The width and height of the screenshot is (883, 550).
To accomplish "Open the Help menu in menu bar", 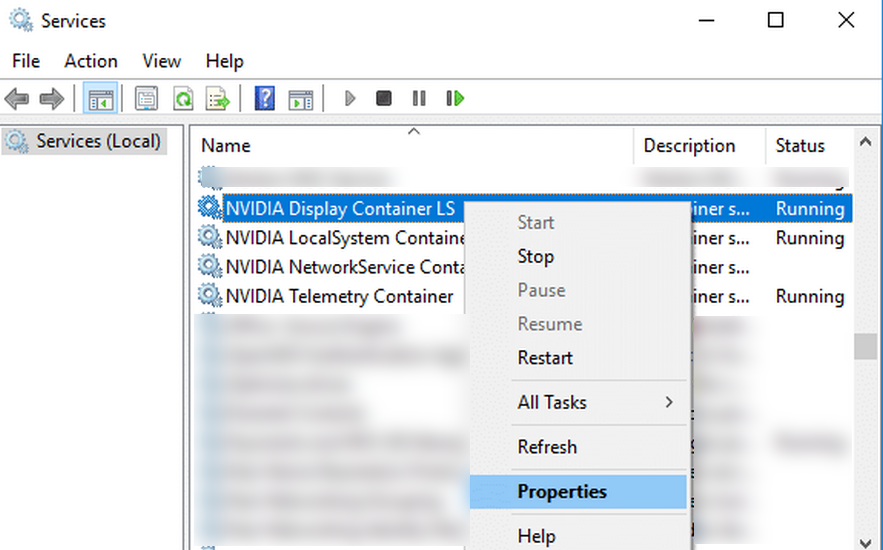I will [x=224, y=61].
